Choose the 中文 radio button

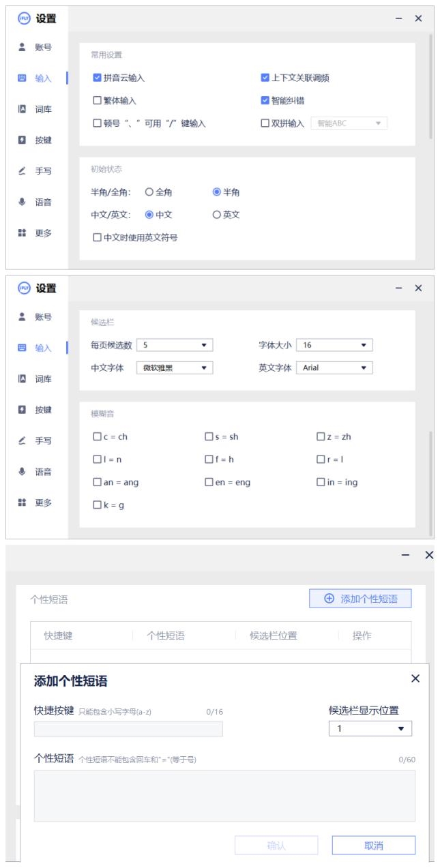click(150, 214)
